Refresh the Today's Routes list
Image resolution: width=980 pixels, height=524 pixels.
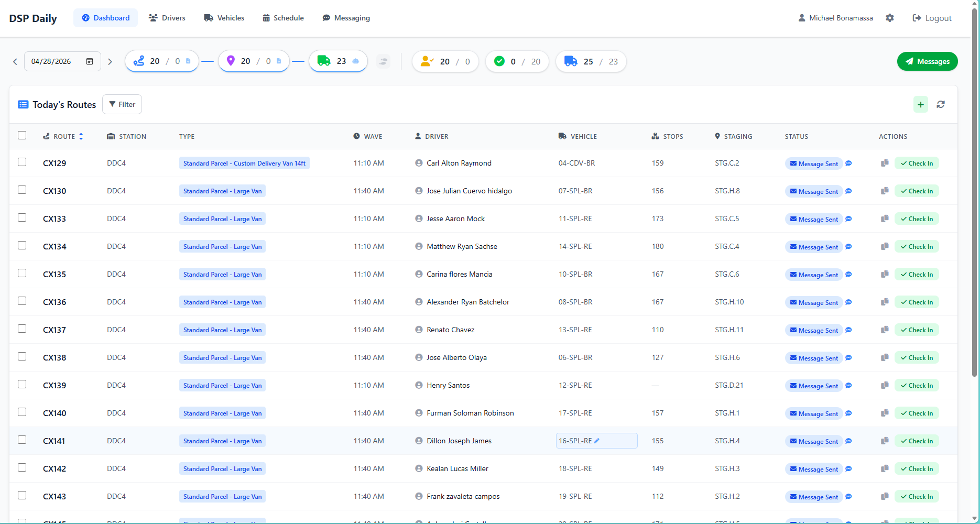point(941,104)
